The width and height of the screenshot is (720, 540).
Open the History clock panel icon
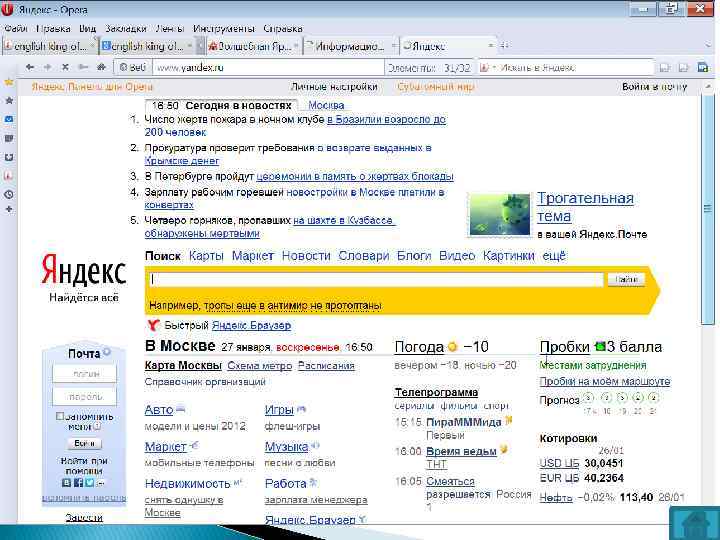9,194
